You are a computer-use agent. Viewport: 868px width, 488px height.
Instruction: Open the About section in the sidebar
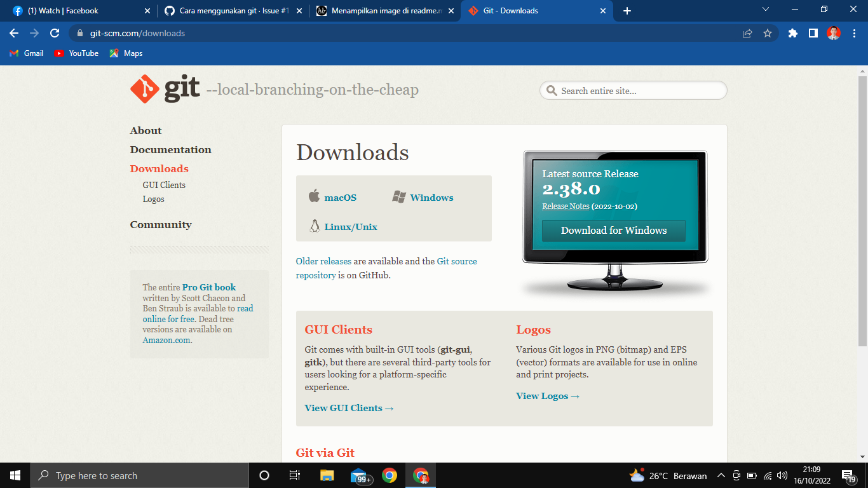[146, 130]
